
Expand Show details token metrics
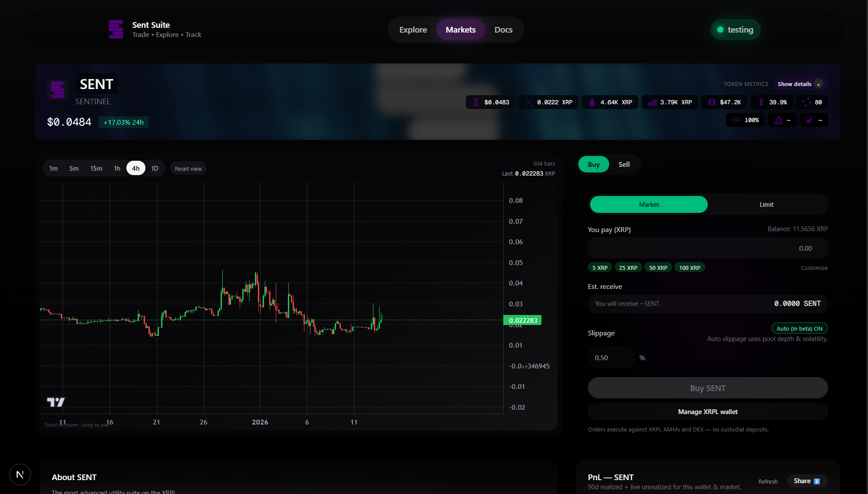tap(799, 84)
